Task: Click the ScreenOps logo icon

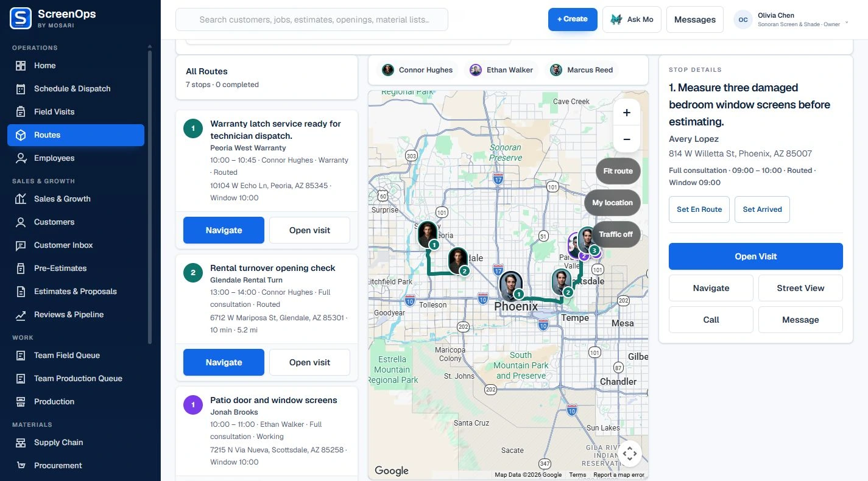Action: tap(21, 18)
